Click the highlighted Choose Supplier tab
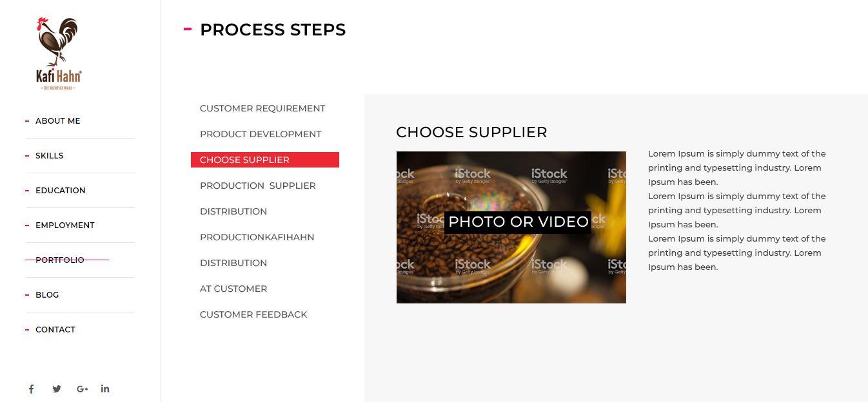Image resolution: width=868 pixels, height=402 pixels. (264, 160)
